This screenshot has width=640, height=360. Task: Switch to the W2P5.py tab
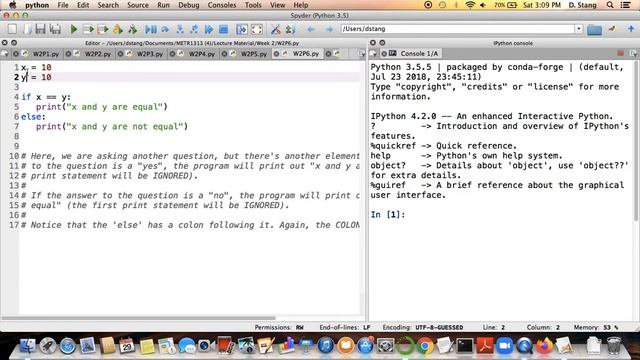(x=253, y=53)
